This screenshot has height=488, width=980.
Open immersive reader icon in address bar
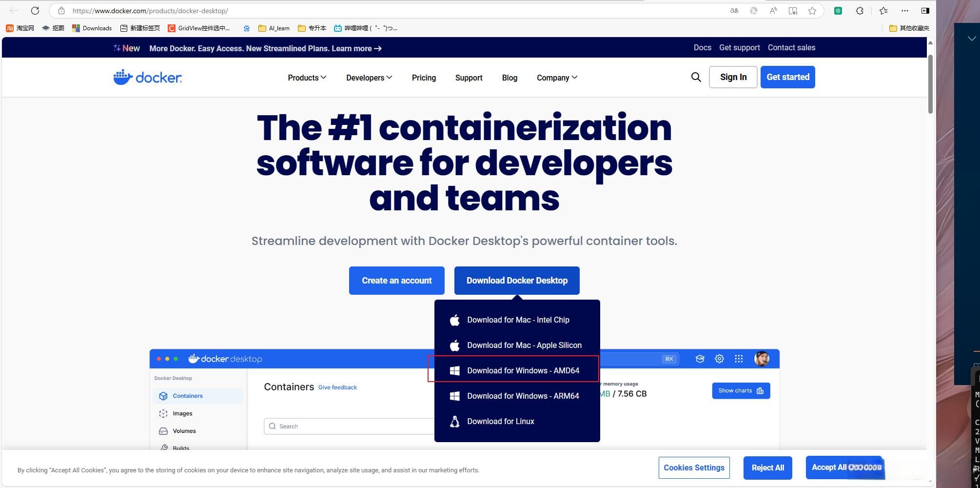[793, 10]
